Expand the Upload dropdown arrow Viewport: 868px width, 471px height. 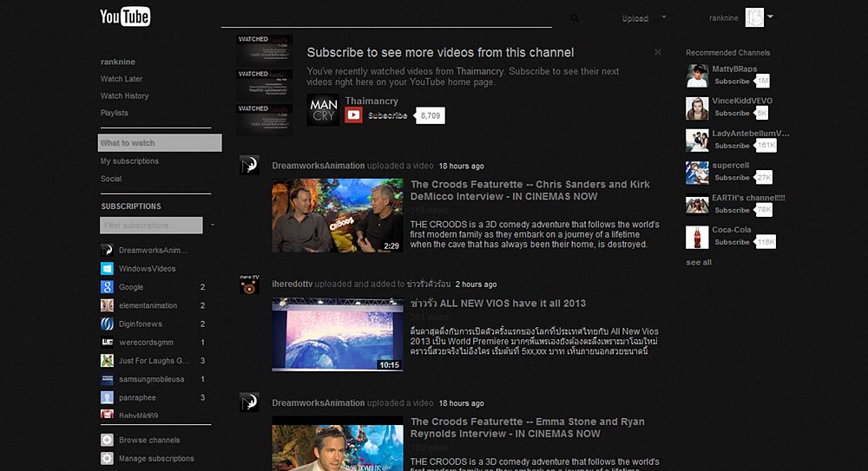coord(664,17)
